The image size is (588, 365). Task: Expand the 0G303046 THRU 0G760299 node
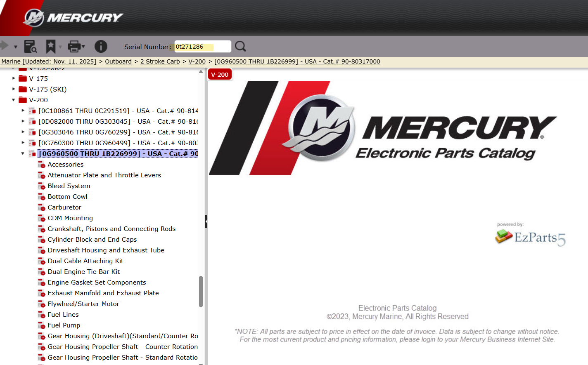(23, 132)
